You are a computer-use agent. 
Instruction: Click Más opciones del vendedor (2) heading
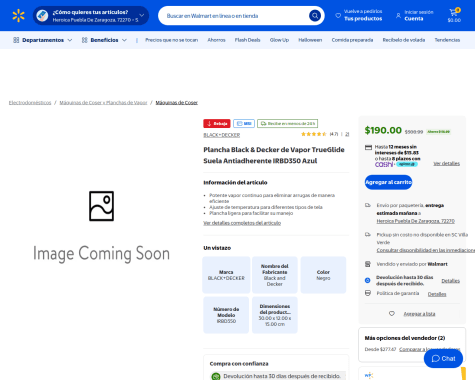coord(405,338)
